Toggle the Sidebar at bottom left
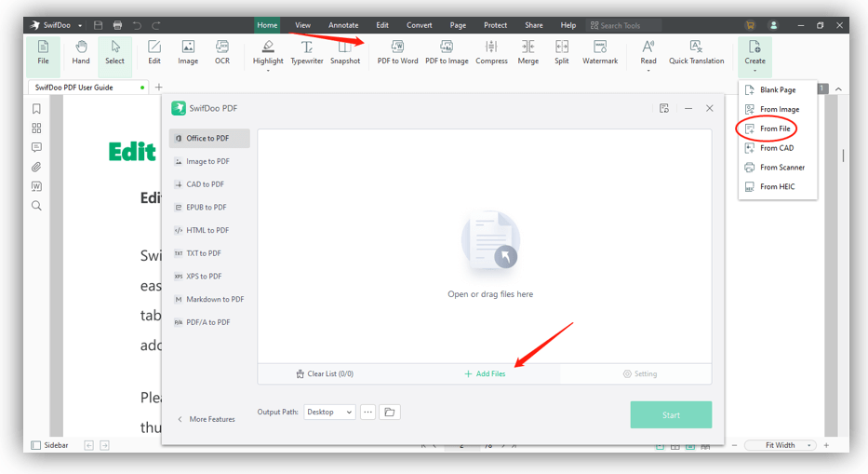 [x=50, y=445]
